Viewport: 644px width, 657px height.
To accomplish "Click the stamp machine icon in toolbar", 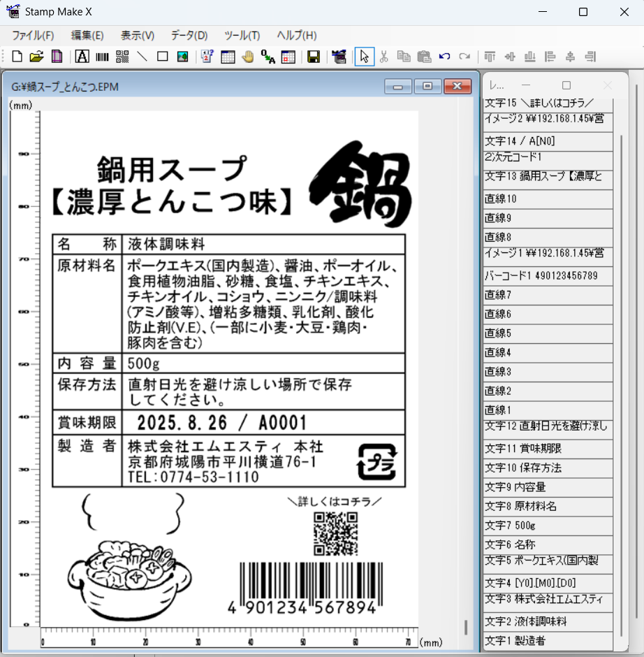I will (x=339, y=57).
